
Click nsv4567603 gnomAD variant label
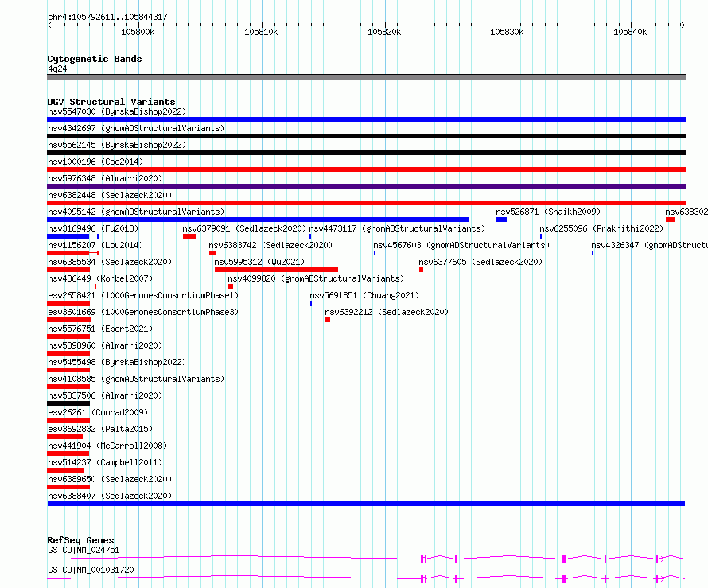[x=461, y=245]
